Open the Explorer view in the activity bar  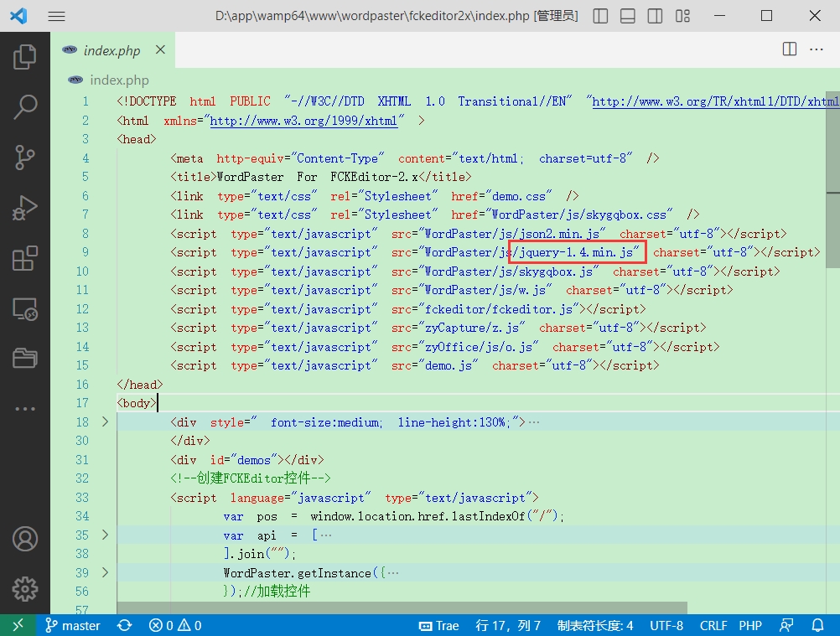25,57
